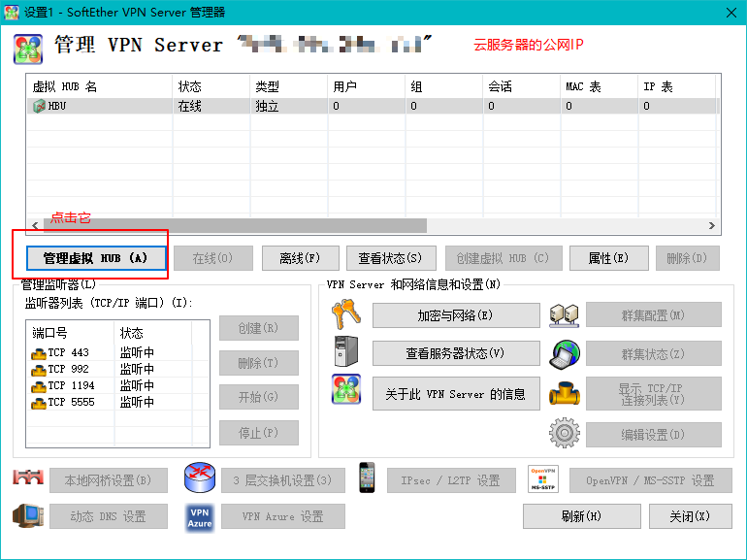Open IPsec / L2TP 设置
The image size is (747, 560).
coord(451,480)
